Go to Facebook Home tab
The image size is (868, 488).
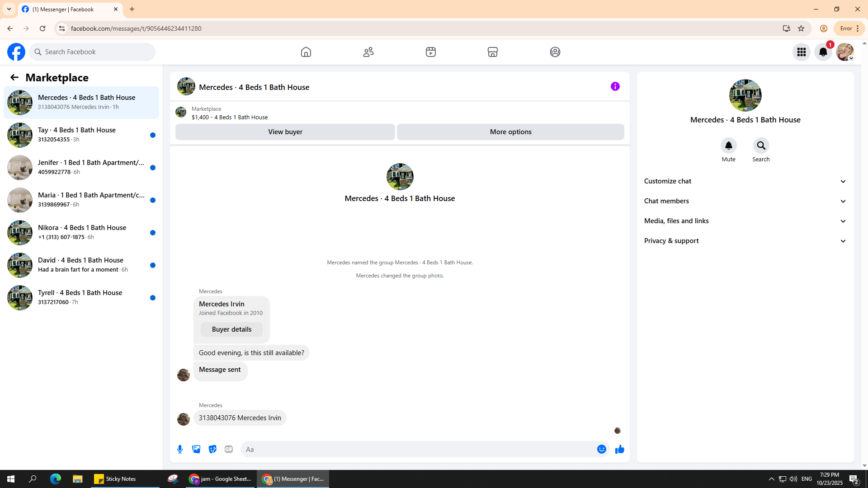pyautogui.click(x=306, y=52)
